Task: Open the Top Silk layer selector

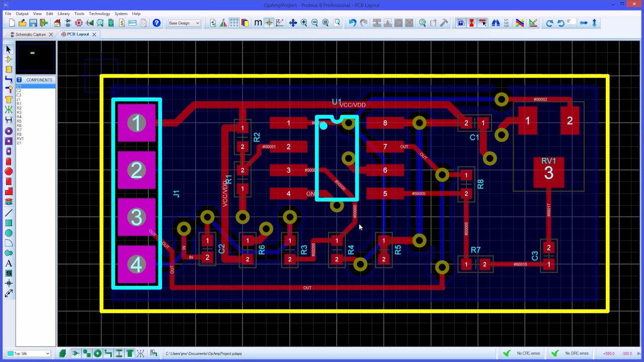Action: pos(28,353)
